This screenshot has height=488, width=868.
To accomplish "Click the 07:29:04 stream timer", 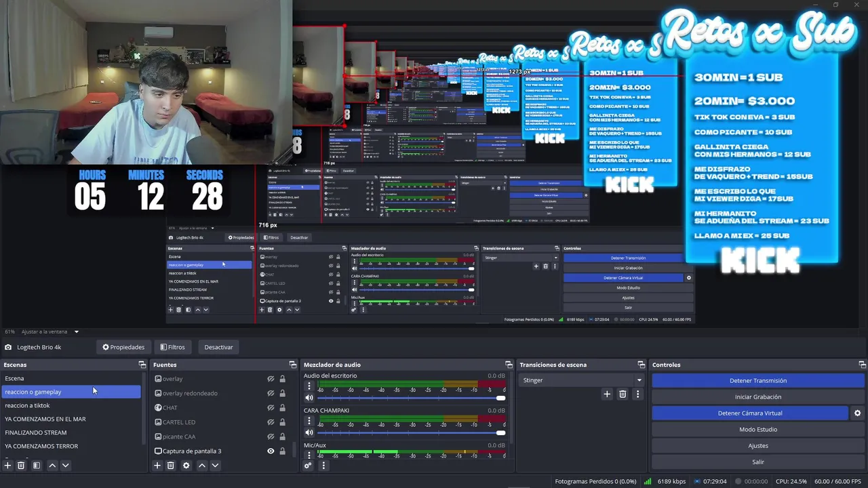I will pyautogui.click(x=715, y=481).
